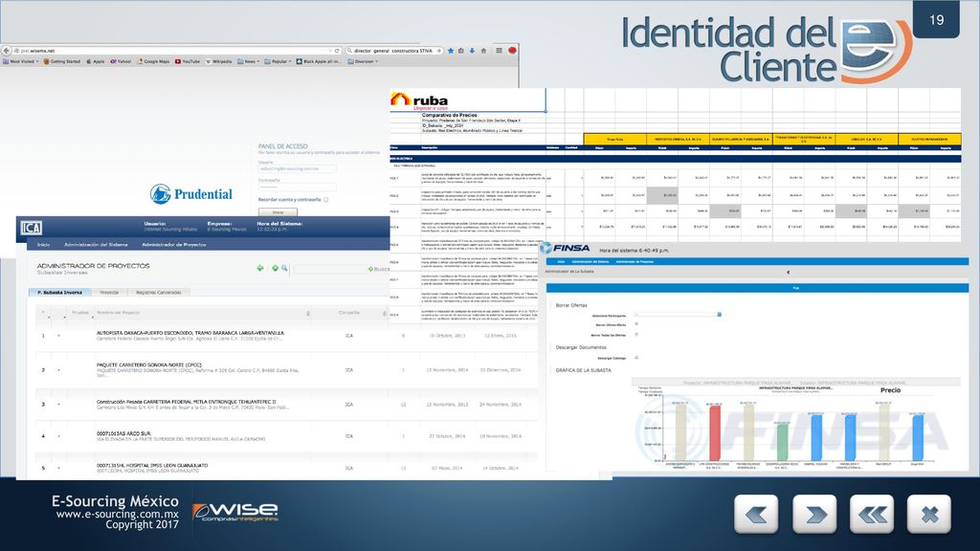Viewport: 980px width, 551px height.
Task: Sort by the Compañía column header
Action: [x=348, y=313]
